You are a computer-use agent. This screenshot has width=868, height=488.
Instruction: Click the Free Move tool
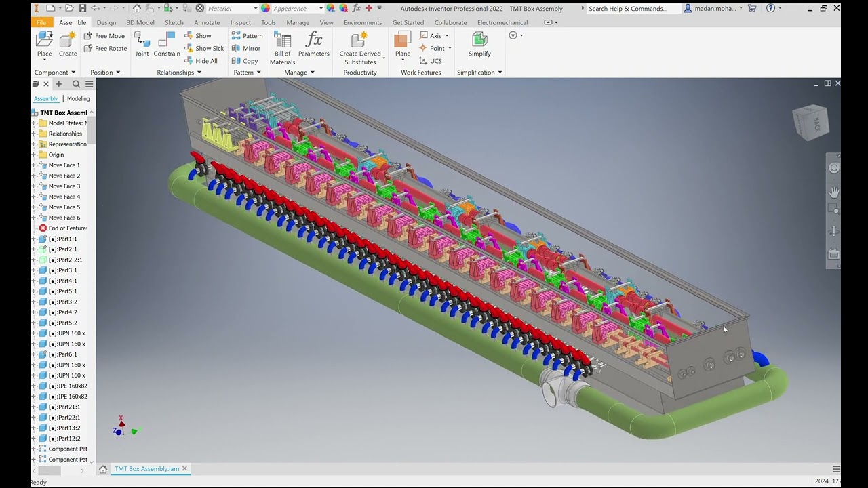tap(104, 36)
